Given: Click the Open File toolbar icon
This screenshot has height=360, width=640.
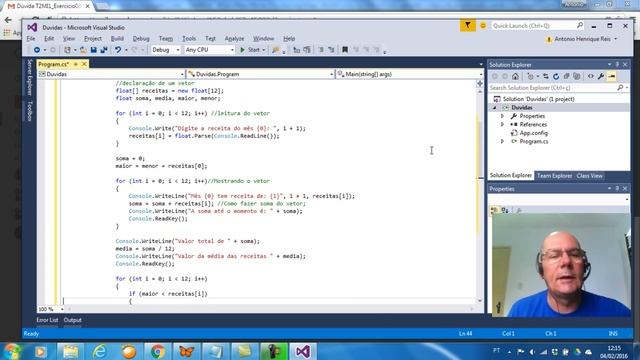Looking at the screenshot, I should tap(83, 50).
